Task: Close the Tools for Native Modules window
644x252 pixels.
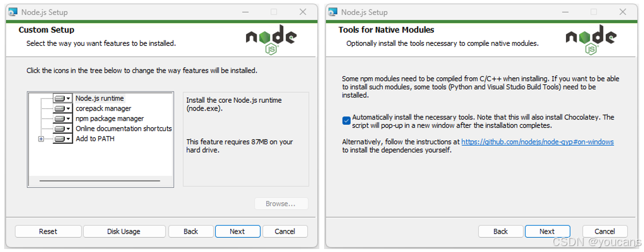Action: pos(623,12)
